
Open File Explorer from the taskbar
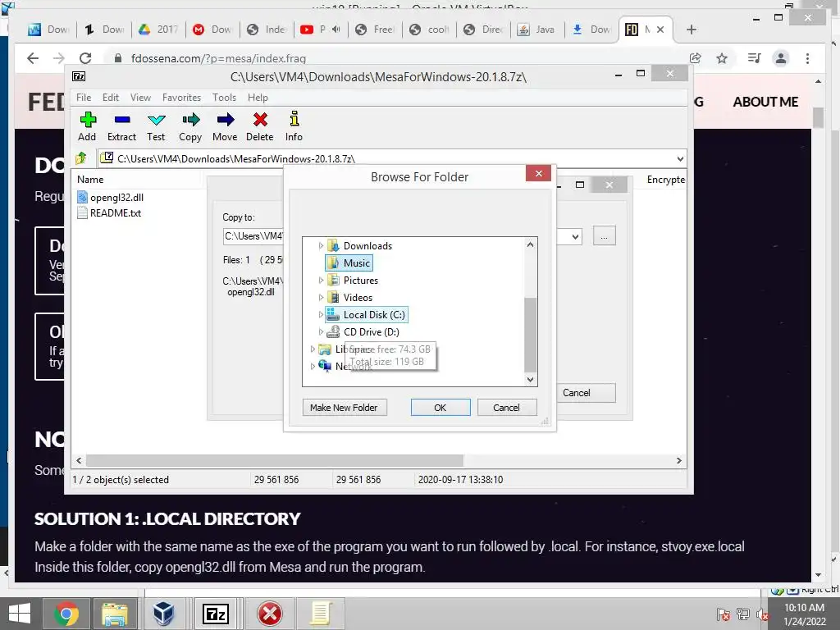[x=115, y=614]
